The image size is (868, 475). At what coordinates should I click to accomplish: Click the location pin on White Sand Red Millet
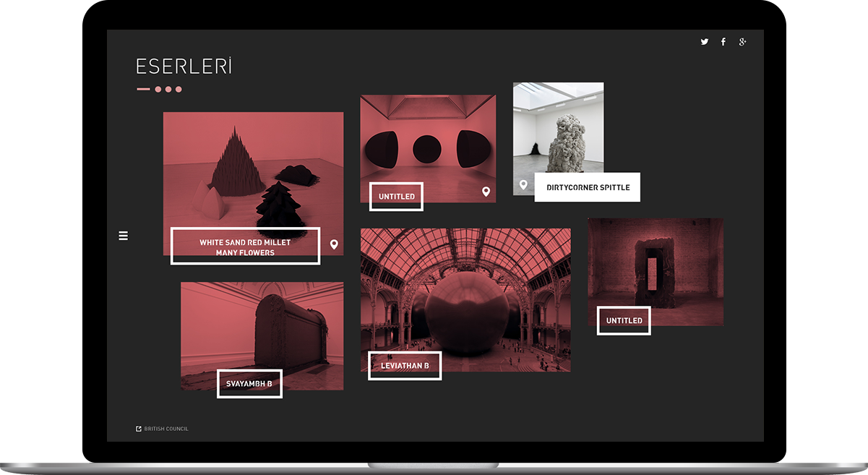pyautogui.click(x=333, y=245)
